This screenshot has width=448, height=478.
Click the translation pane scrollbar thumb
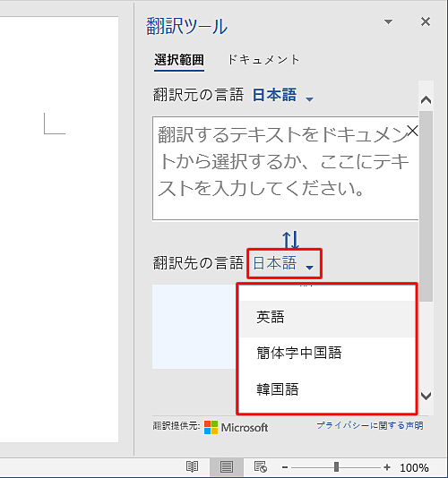pos(426,207)
